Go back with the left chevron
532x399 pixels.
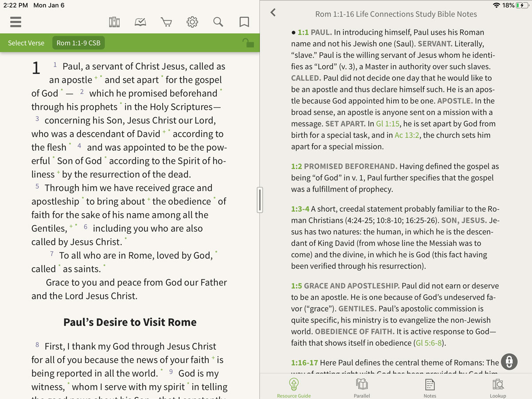(273, 13)
